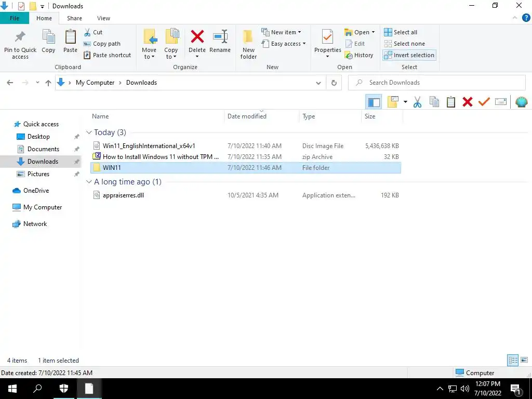The width and height of the screenshot is (532, 399).
Task: Click the orange checkmark properties toolbar icon
Action: point(484,102)
